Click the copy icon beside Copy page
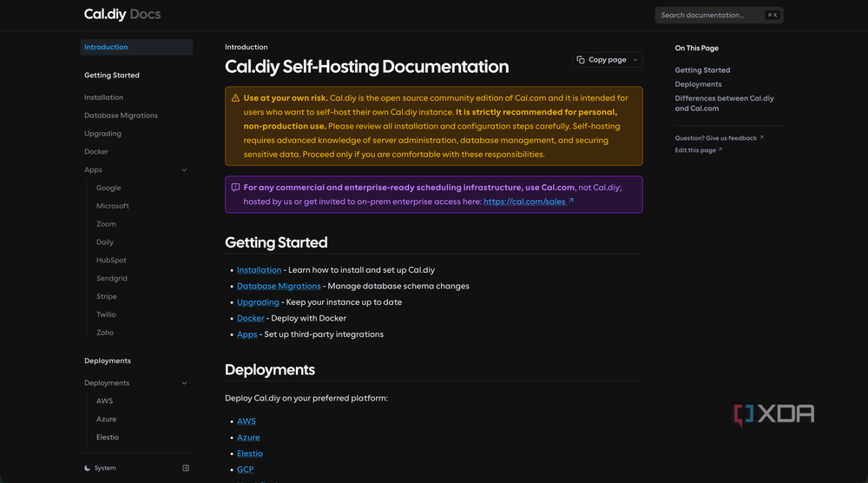This screenshot has height=483, width=868. point(580,60)
